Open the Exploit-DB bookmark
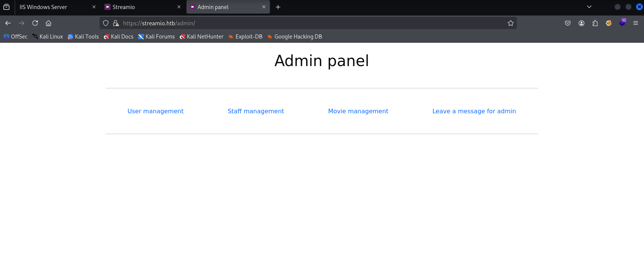This screenshot has width=644, height=253. tap(245, 37)
